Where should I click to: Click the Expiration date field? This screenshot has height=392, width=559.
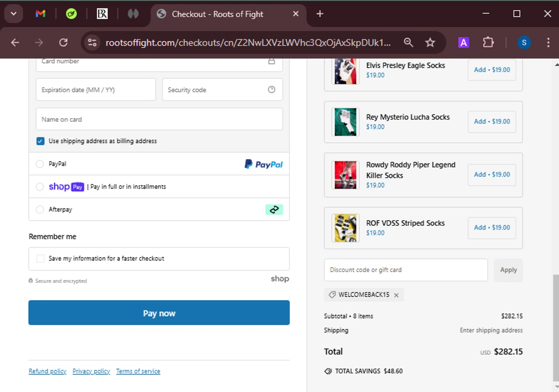(x=96, y=90)
